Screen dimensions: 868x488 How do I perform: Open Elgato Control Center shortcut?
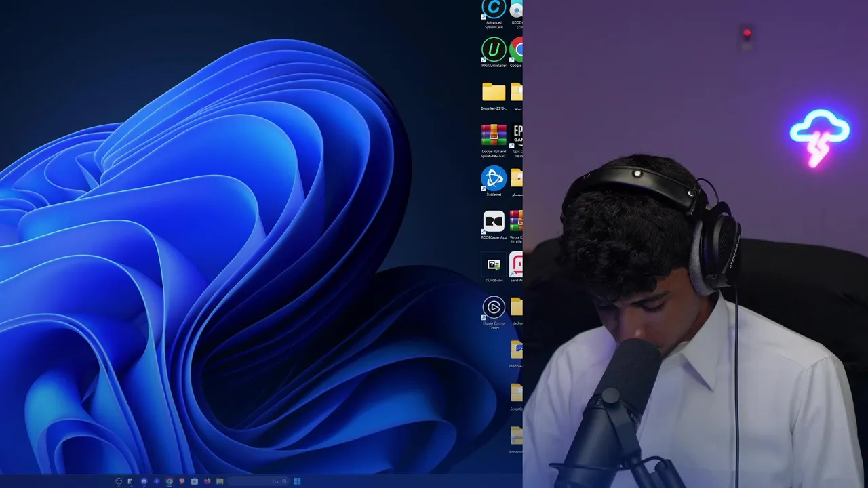(494, 312)
